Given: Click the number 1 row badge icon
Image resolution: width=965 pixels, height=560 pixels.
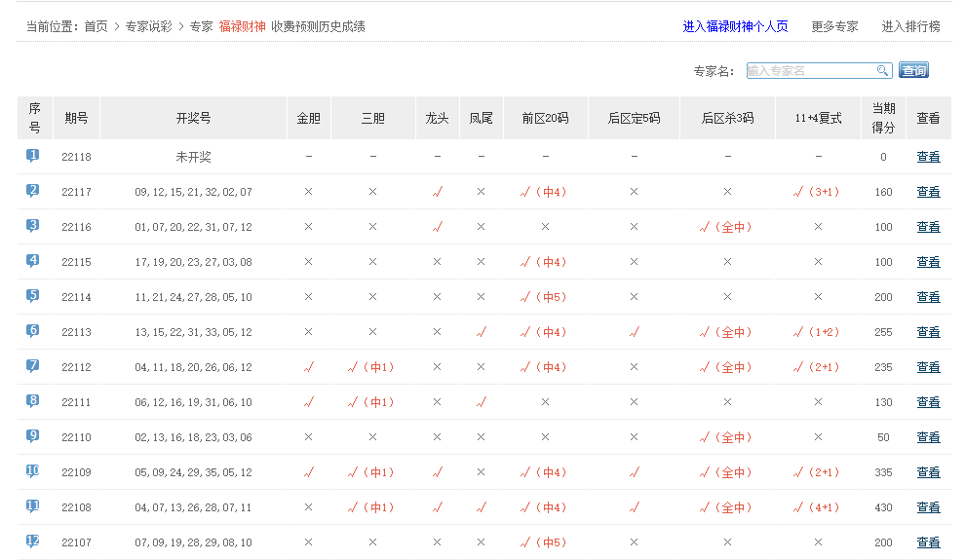Looking at the screenshot, I should click(33, 156).
